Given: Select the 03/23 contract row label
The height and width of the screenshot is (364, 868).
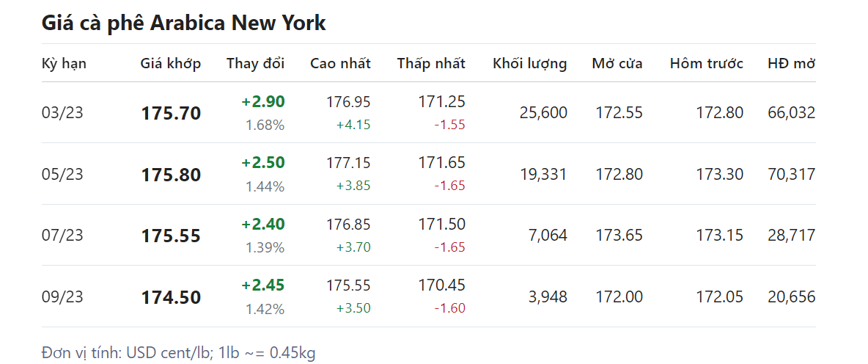Looking at the screenshot, I should 62,113.
